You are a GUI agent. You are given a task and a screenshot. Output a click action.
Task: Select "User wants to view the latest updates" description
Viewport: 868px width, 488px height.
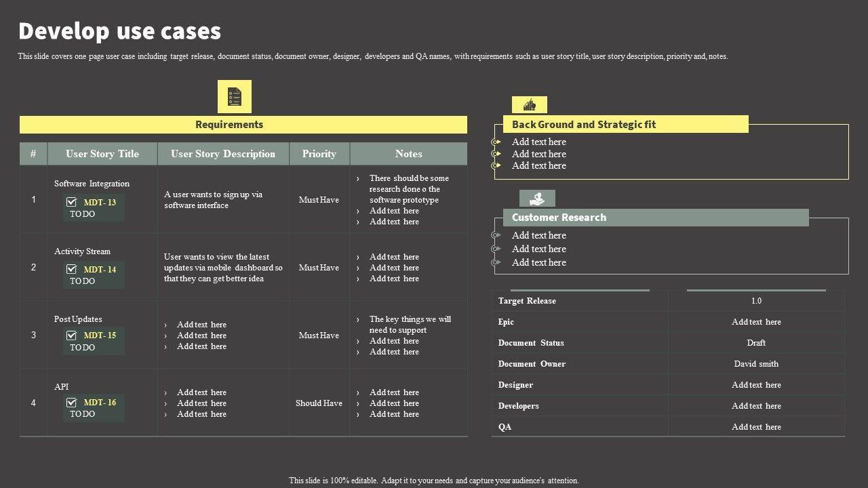coord(223,268)
